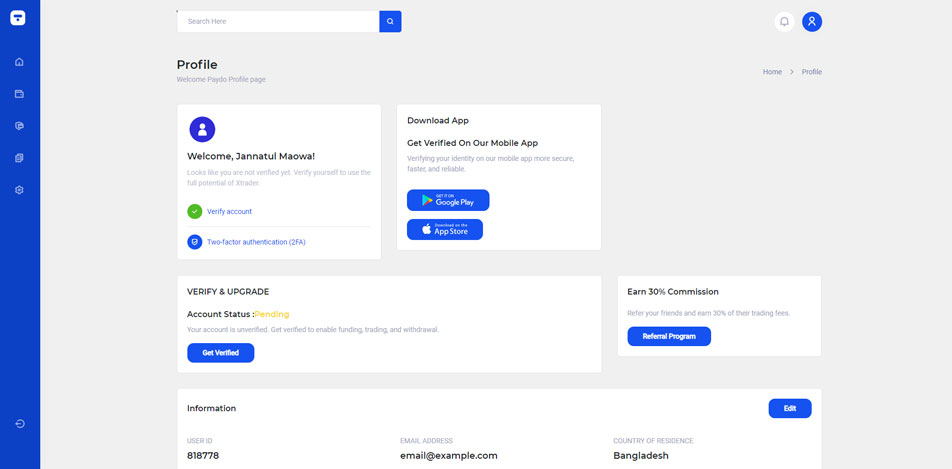
Task: Click the Search Here input field
Action: point(278,21)
